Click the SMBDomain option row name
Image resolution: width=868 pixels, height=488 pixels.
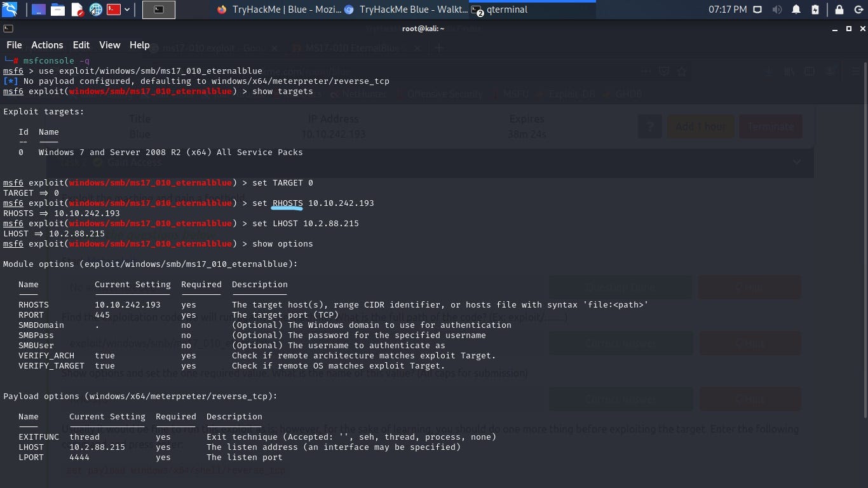(x=41, y=325)
